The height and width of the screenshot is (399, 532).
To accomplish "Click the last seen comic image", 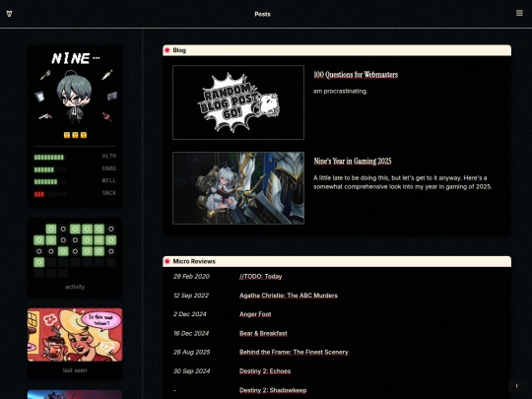I will click(75, 335).
